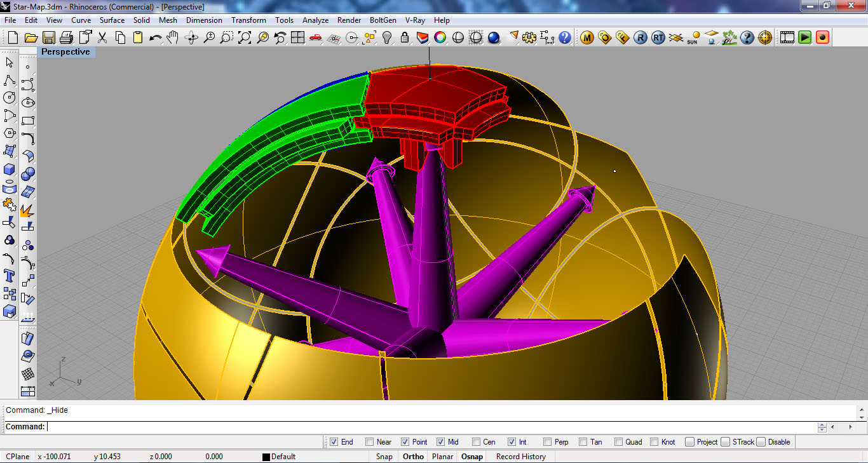Open a file with the folder icon

31,38
